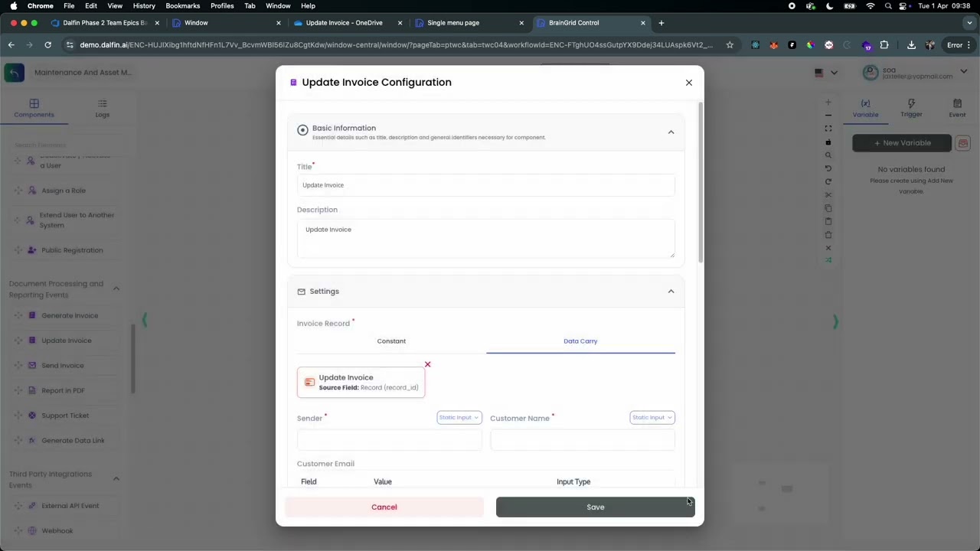Click the Update Invoice component icon in sidebar
This screenshot has width=980, height=551.
pyautogui.click(x=32, y=341)
